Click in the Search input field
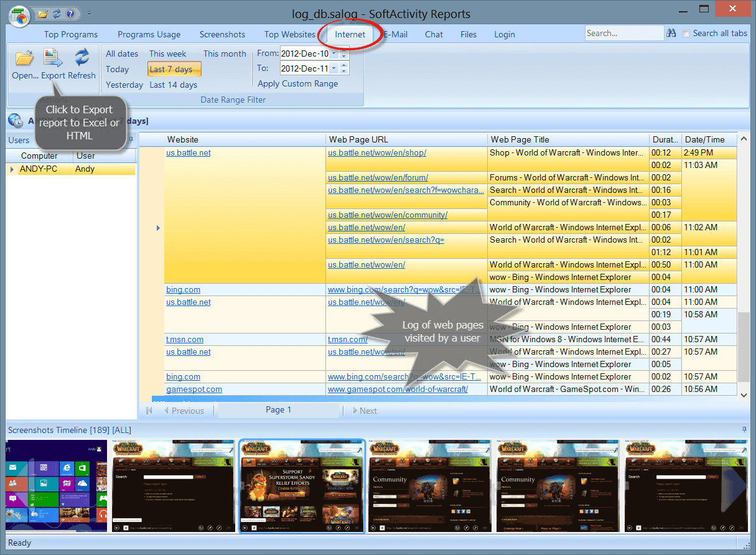Viewport: 756px width, 555px height. click(x=623, y=34)
